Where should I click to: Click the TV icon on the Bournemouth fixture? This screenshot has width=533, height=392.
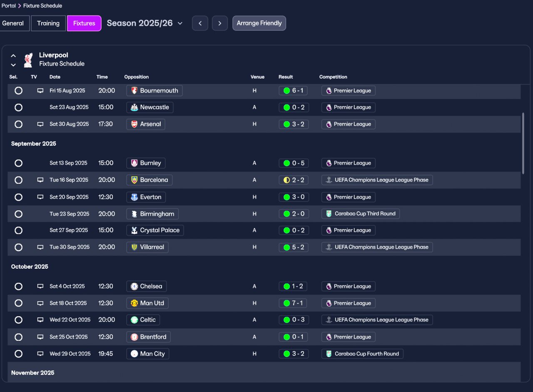[40, 90]
